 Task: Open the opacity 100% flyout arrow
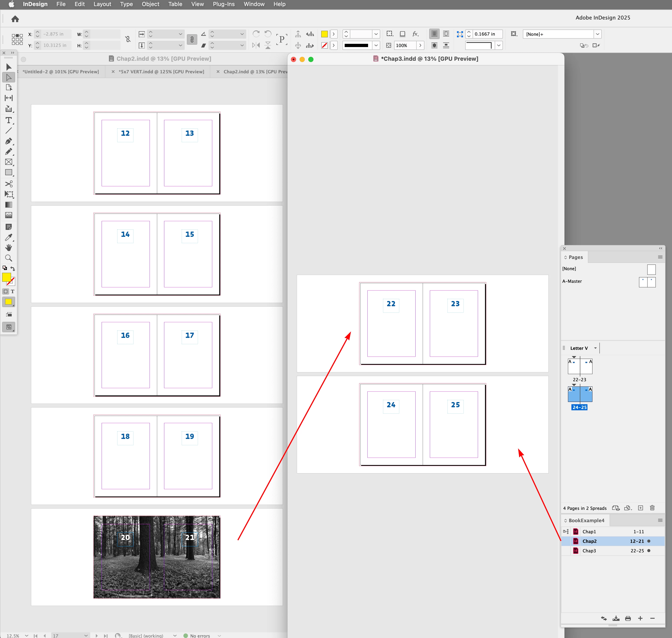click(420, 45)
